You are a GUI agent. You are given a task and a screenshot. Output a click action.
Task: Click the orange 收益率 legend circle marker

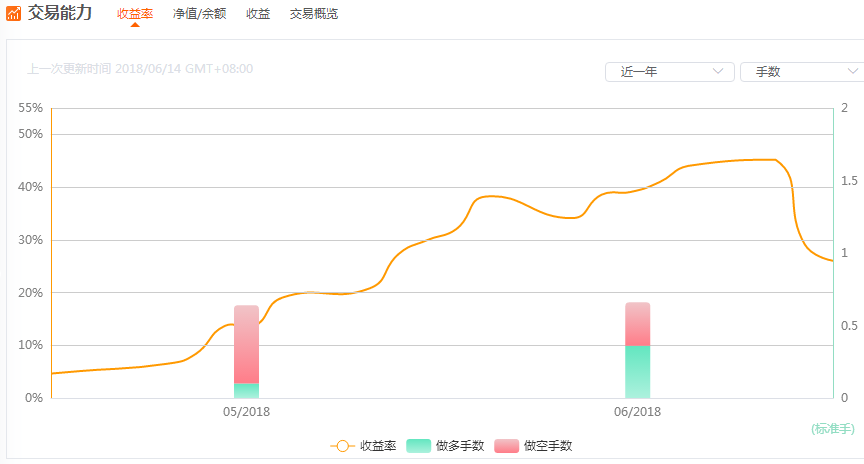(x=342, y=446)
